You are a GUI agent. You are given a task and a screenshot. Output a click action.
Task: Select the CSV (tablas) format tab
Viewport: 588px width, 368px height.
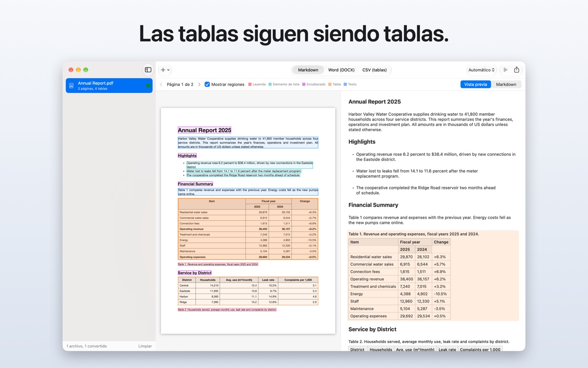[374, 70]
